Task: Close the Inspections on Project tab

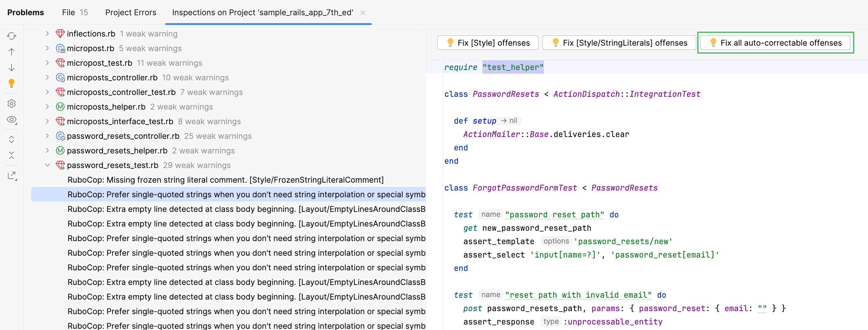Action: tap(362, 13)
